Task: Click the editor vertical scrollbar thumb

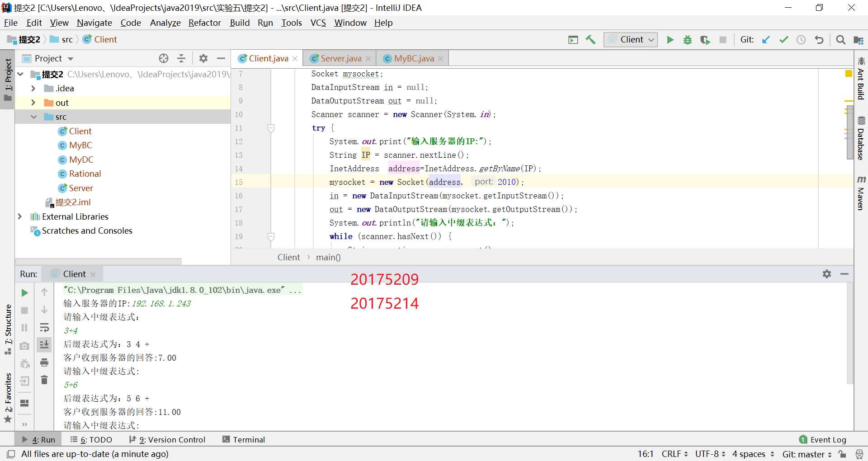Action: (850, 132)
